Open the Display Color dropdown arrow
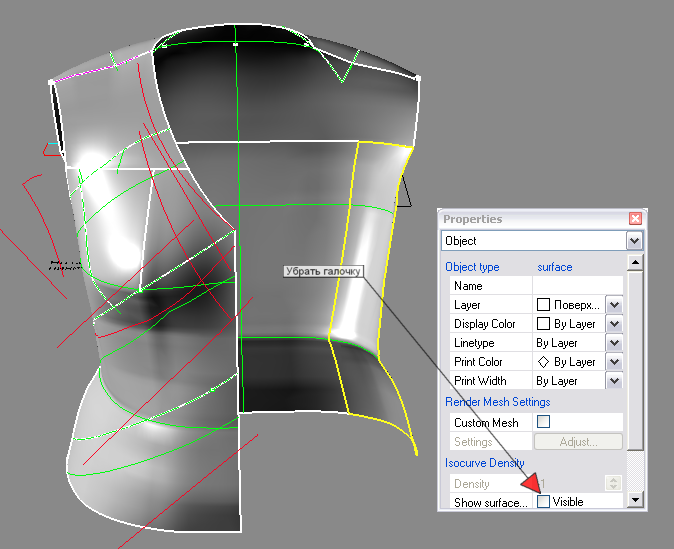674x549 pixels. pyautogui.click(x=614, y=324)
